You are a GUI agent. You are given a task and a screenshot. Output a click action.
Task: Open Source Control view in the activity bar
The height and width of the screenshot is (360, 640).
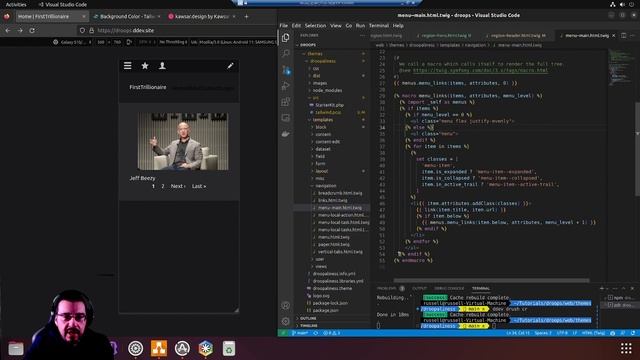(x=286, y=70)
